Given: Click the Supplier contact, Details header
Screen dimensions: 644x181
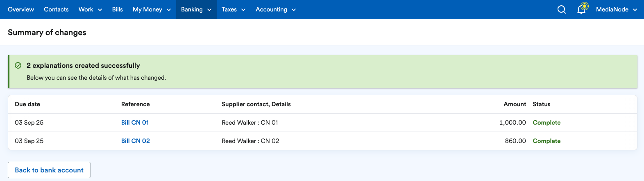Looking at the screenshot, I should 256,104.
